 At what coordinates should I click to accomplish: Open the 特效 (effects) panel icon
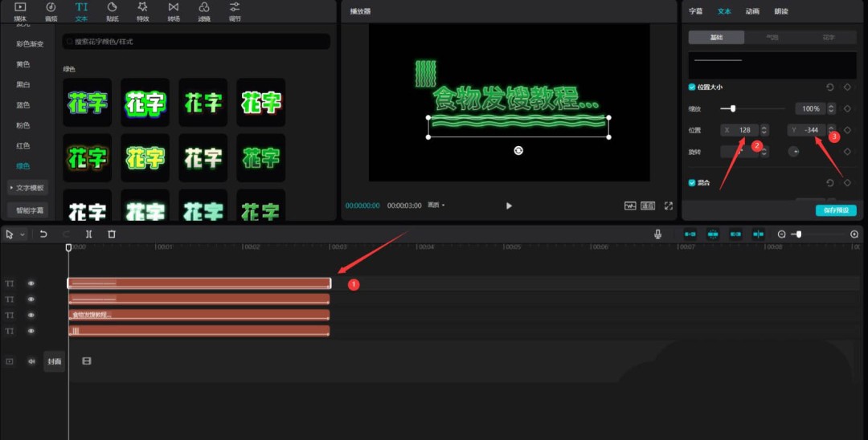click(x=142, y=10)
